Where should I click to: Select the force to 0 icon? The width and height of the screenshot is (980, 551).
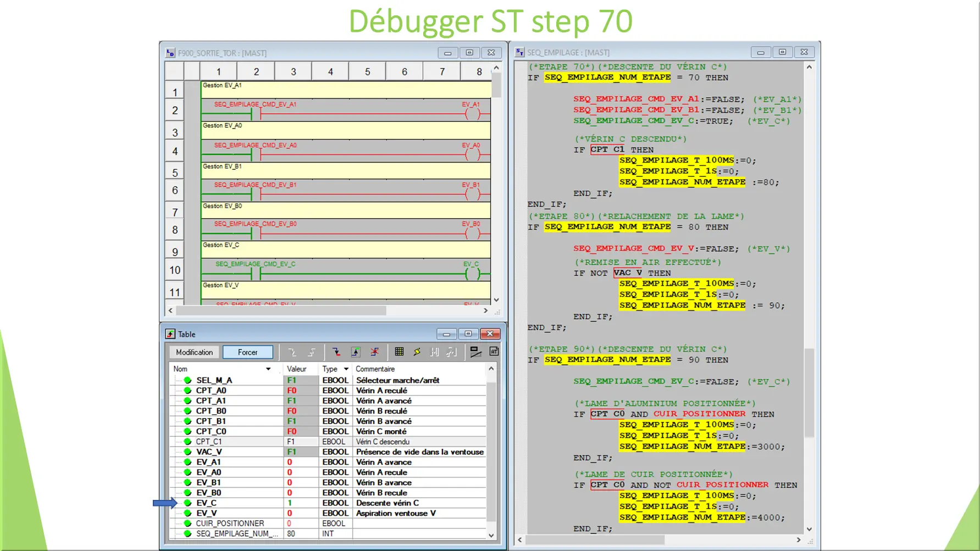(337, 352)
